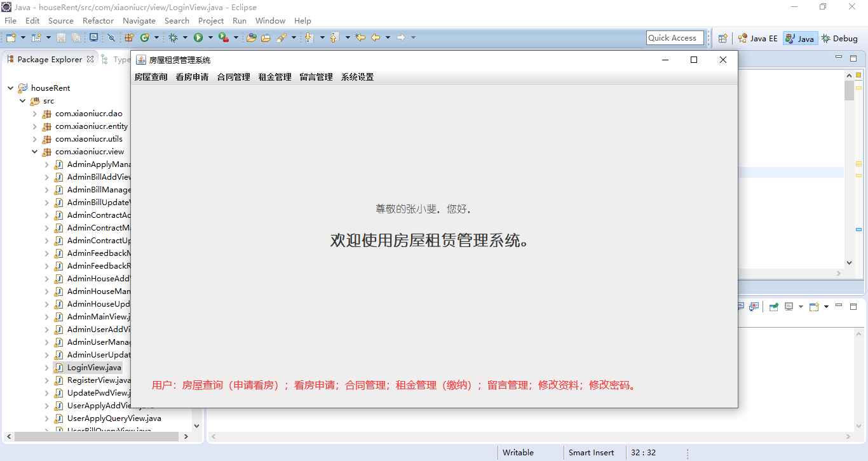
Task: Open the Search toolbar dropdown arrow
Action: pos(294,37)
